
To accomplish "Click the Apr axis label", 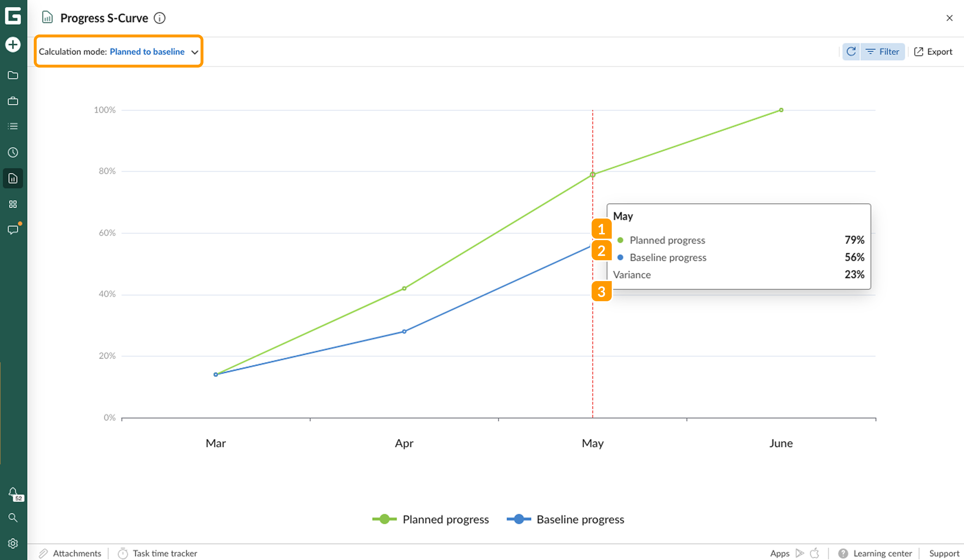I will [404, 443].
